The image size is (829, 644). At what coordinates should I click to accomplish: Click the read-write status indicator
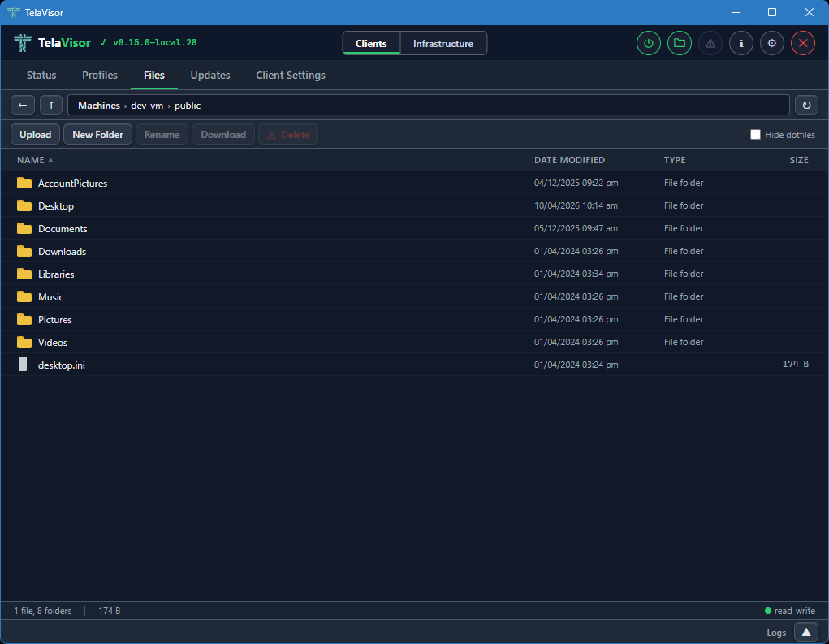[790, 611]
